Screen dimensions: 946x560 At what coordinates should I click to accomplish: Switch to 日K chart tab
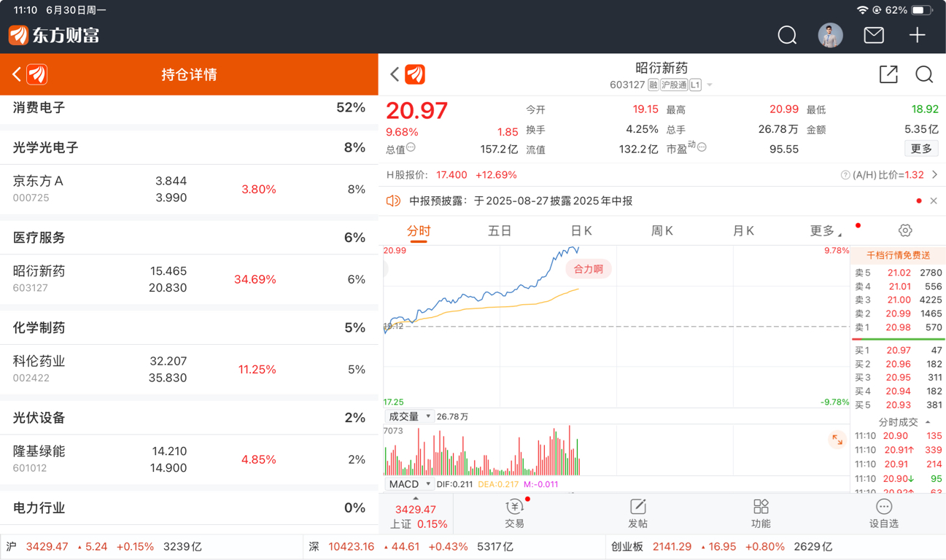click(581, 230)
